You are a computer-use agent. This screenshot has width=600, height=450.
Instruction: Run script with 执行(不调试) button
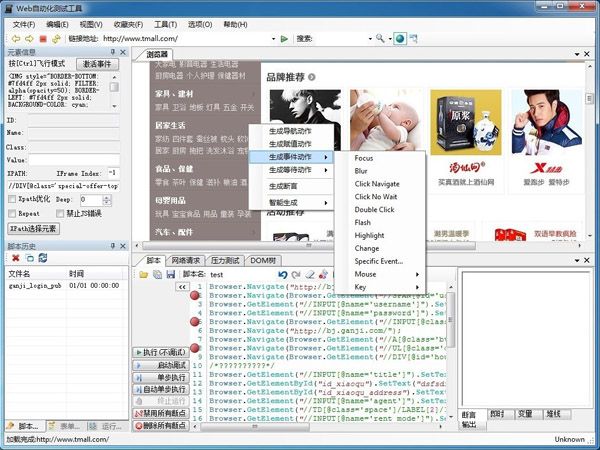(x=161, y=352)
